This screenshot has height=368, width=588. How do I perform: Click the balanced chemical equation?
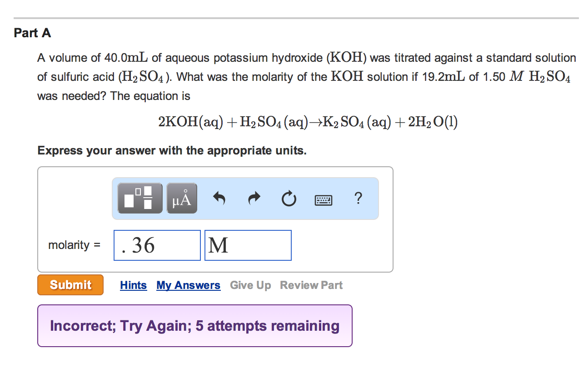(x=308, y=122)
